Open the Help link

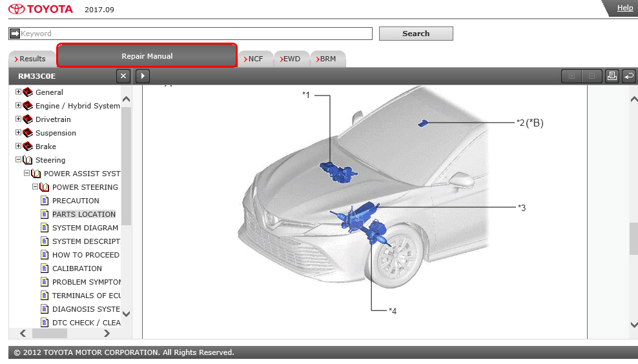click(625, 8)
